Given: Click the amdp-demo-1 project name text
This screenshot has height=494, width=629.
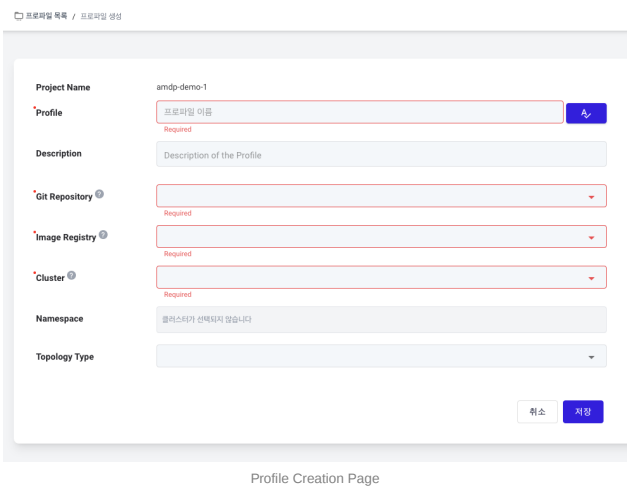Looking at the screenshot, I should 181,87.
